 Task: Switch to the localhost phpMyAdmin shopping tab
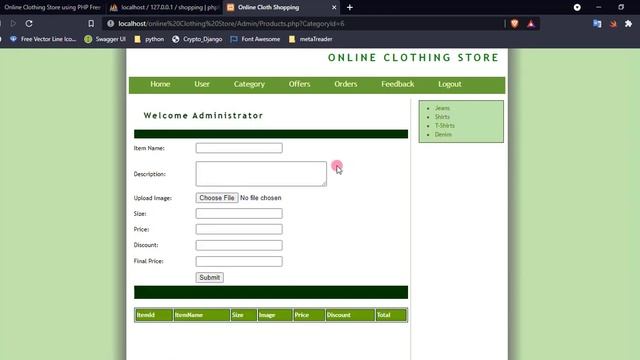tap(164, 7)
